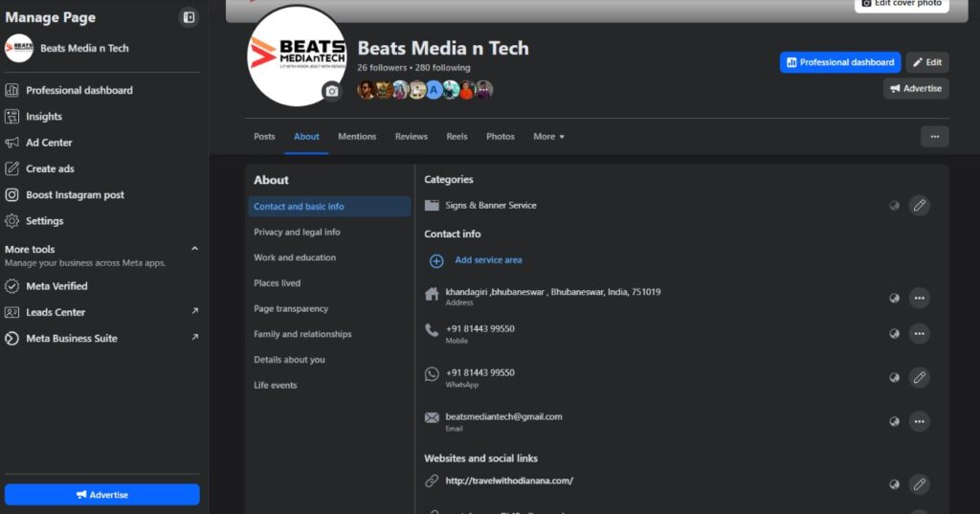Open the Professional dashboard blue button
The width and height of the screenshot is (980, 514).
click(x=839, y=62)
